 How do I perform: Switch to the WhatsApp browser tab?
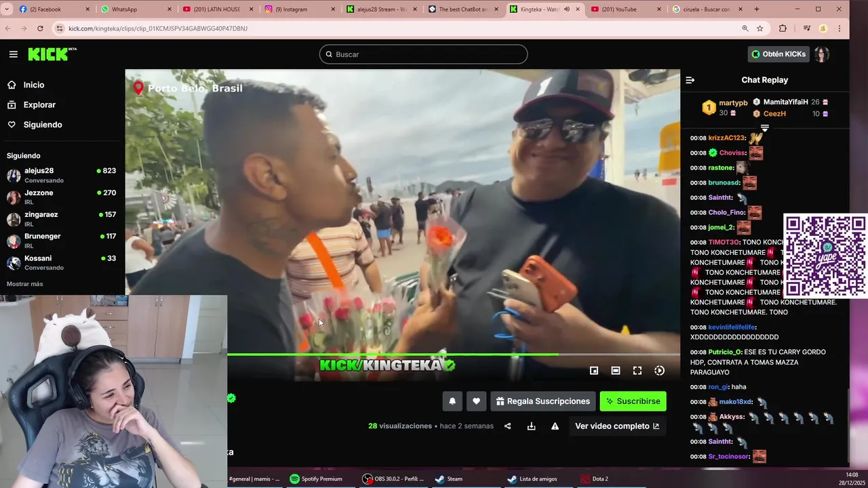click(136, 9)
